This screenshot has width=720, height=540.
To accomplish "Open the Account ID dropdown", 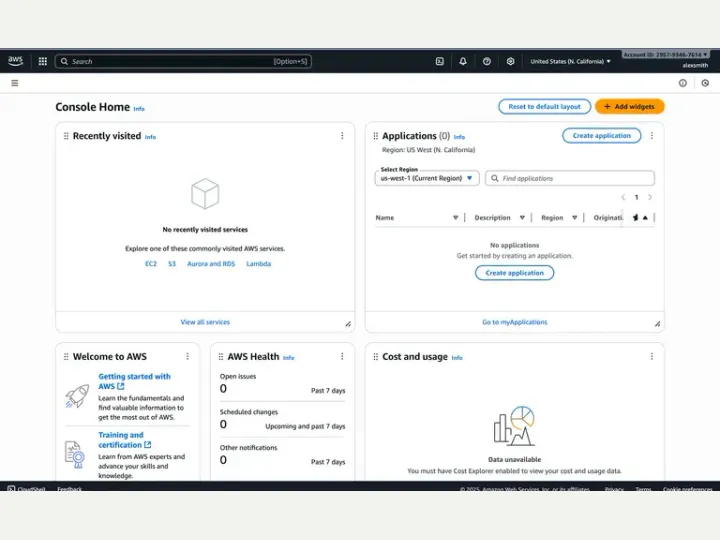I will 665,55.
